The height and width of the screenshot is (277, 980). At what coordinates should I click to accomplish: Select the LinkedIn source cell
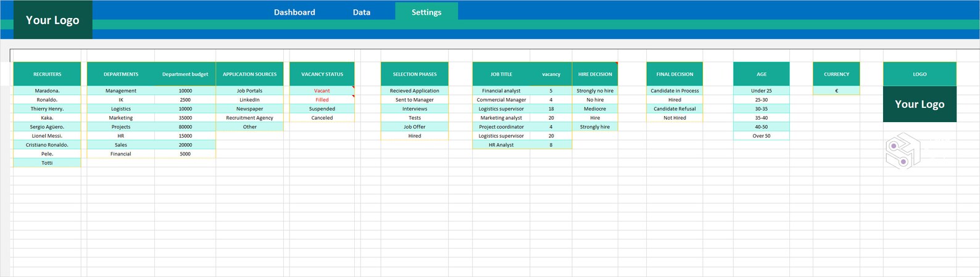(x=249, y=100)
